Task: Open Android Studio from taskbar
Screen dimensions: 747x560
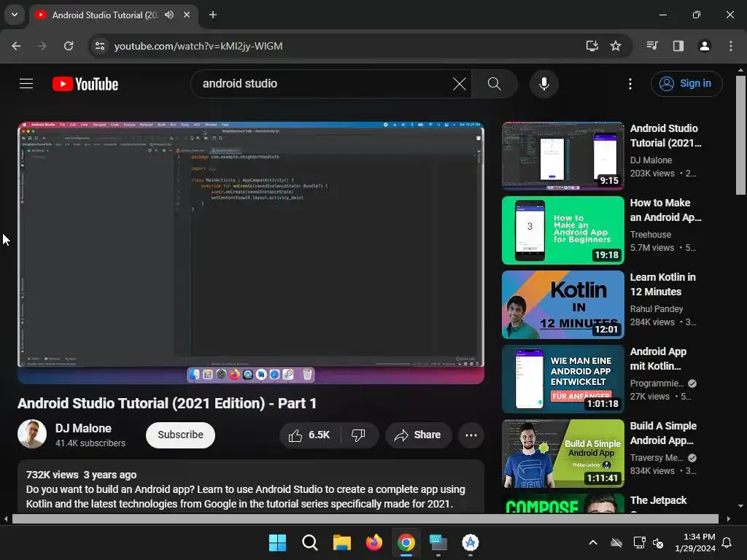Action: tap(471, 542)
